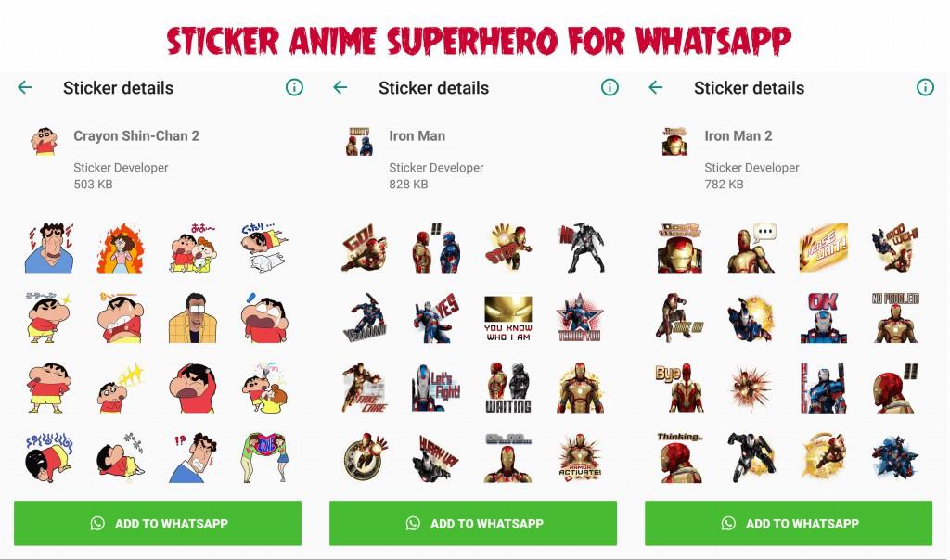The image size is (950, 560).
Task: Select the 'Bye' Iron Man sticker
Action: click(x=679, y=388)
